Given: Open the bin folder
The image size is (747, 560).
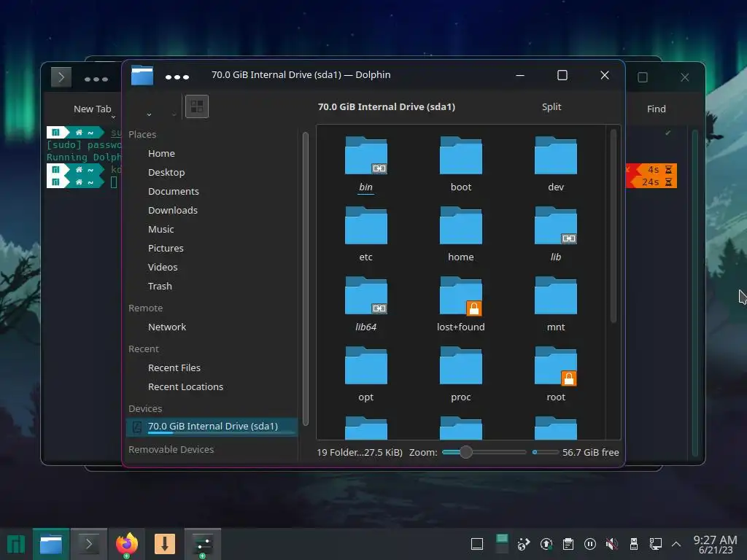Looking at the screenshot, I should pos(365,164).
